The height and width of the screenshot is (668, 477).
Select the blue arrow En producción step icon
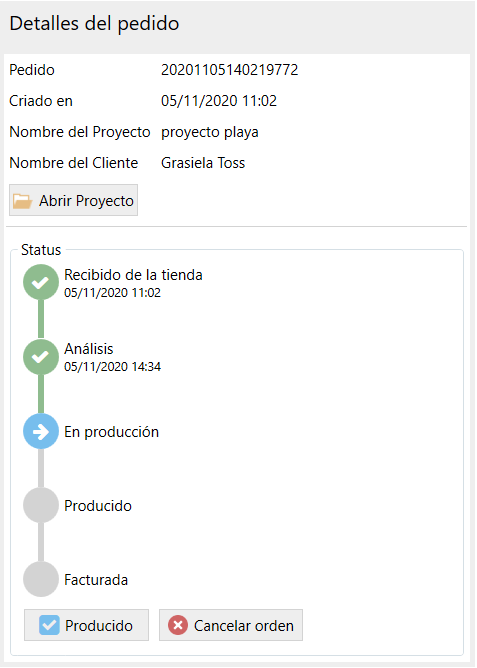click(x=41, y=431)
